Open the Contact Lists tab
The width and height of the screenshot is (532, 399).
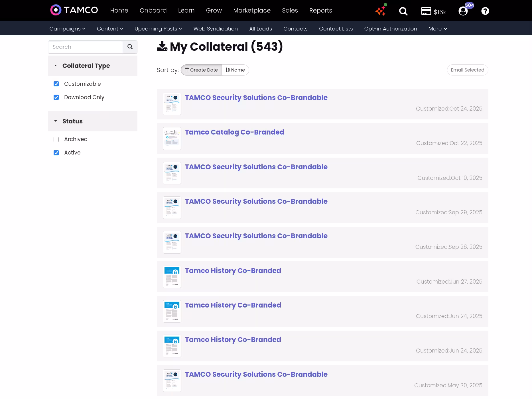[x=336, y=29]
